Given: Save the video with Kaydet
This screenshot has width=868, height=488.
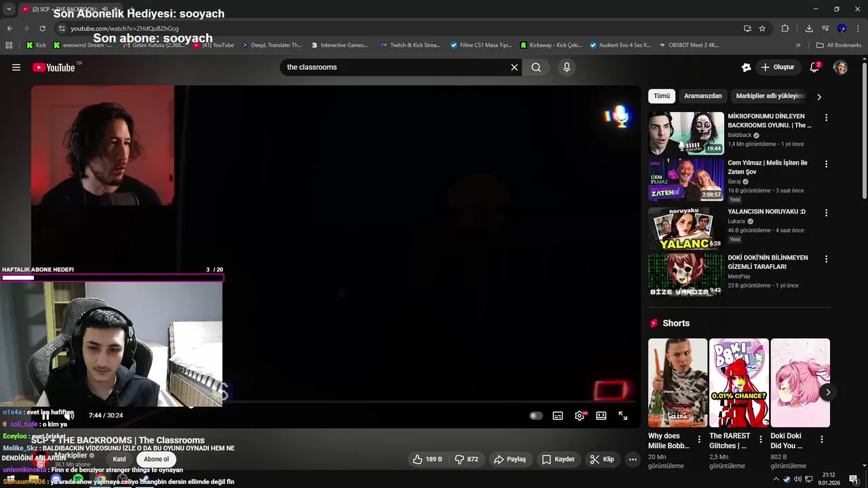Looking at the screenshot, I should tap(558, 459).
